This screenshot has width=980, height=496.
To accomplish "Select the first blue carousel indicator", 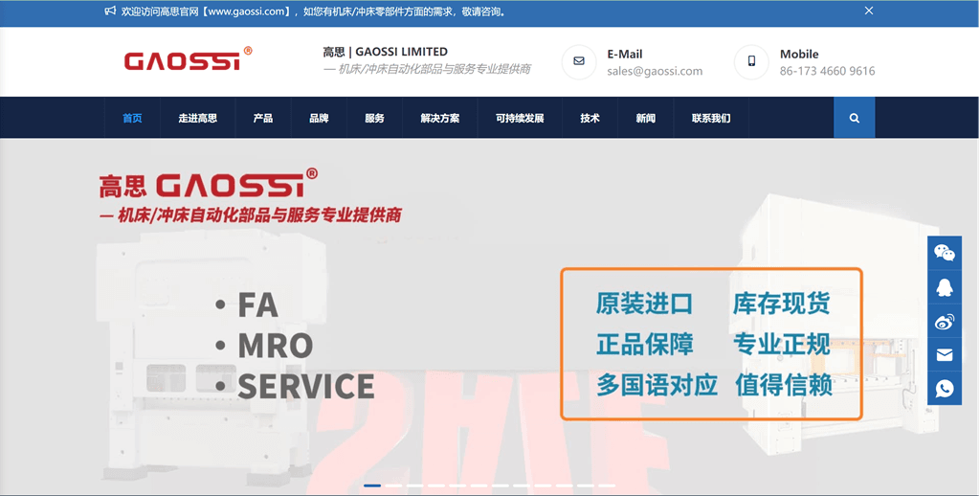I will click(372, 485).
